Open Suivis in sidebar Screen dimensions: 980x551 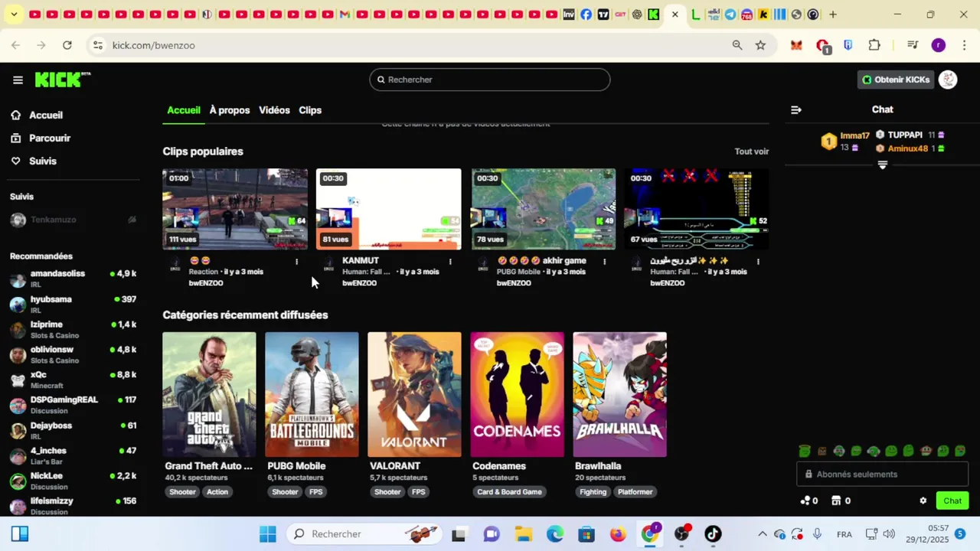pyautogui.click(x=43, y=161)
